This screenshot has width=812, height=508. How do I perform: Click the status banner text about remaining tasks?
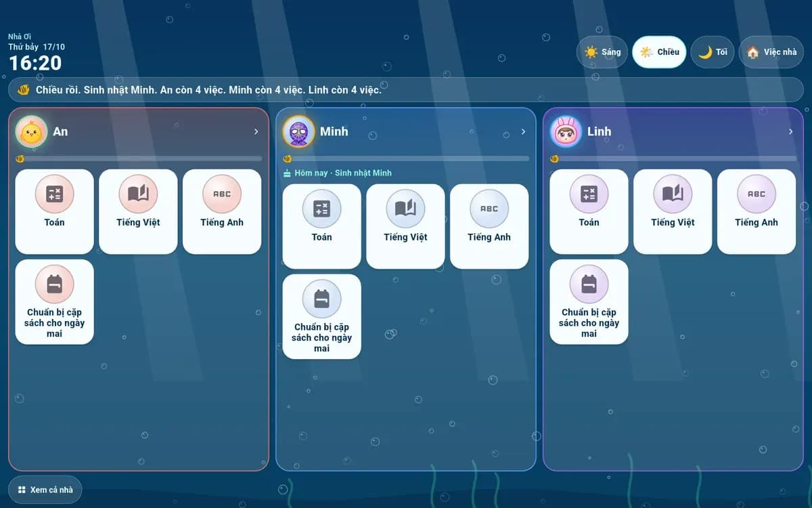tap(208, 89)
